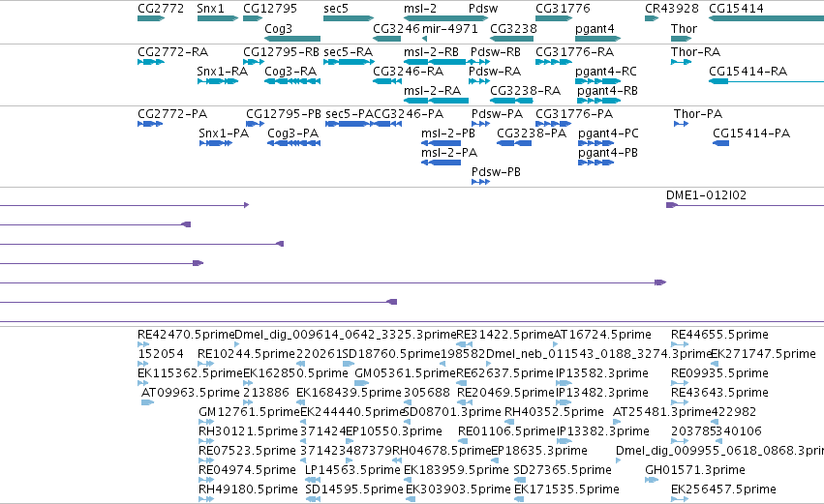Click transcript CG3238-RA
The image size is (824, 504).
(x=512, y=101)
